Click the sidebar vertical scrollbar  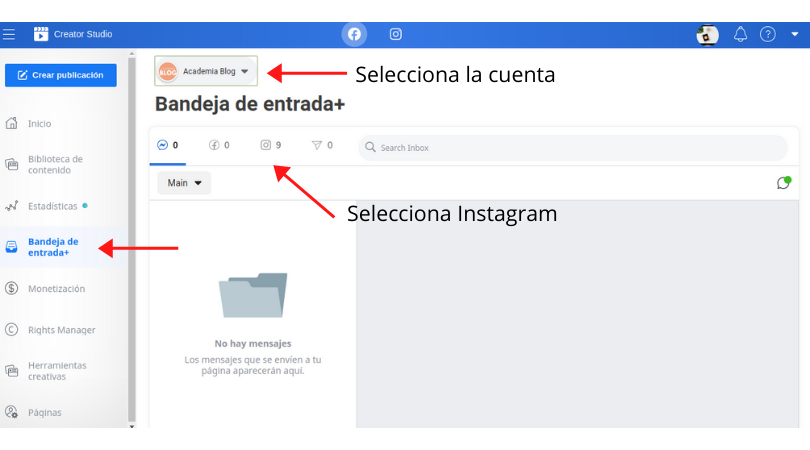132,240
